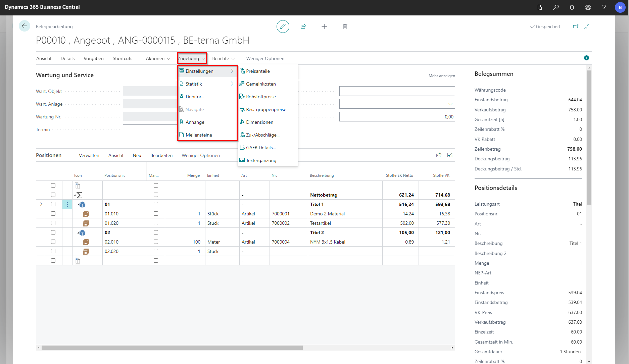The width and height of the screenshot is (629, 364).
Task: Select Meilensteine from the menu
Action: [199, 135]
